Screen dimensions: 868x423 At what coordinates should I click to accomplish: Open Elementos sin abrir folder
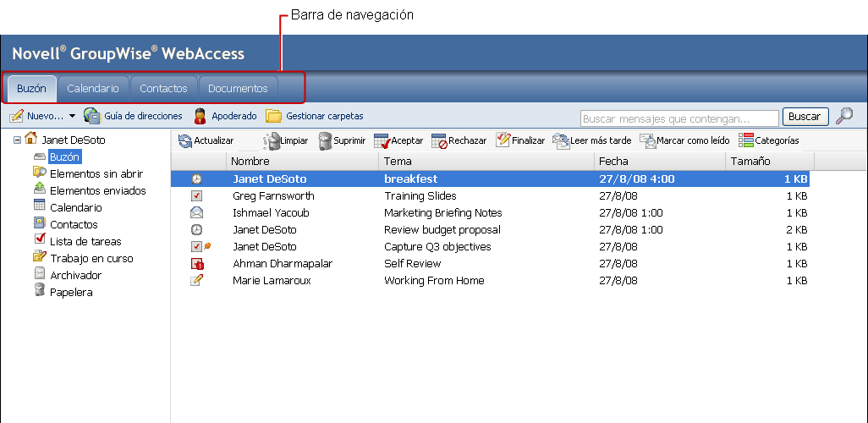click(96, 173)
